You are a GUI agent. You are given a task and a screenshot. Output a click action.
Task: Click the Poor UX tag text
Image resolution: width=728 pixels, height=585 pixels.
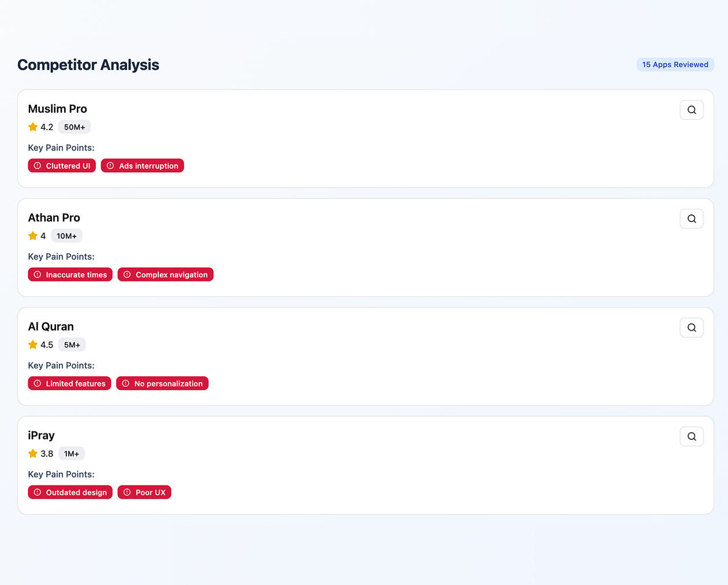(151, 493)
